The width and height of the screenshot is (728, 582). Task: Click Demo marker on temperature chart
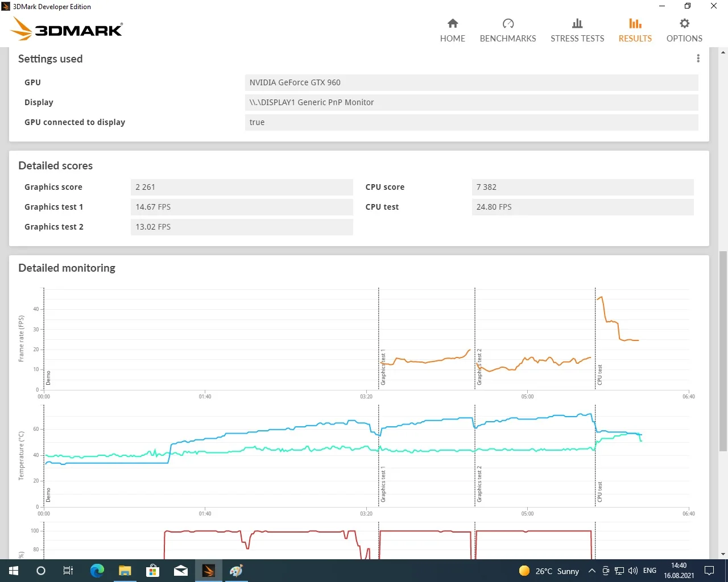click(x=48, y=495)
